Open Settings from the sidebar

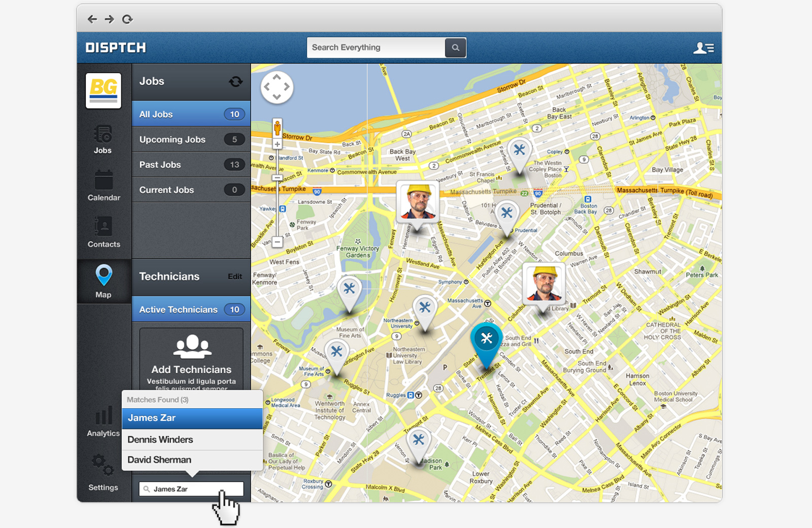(x=103, y=473)
